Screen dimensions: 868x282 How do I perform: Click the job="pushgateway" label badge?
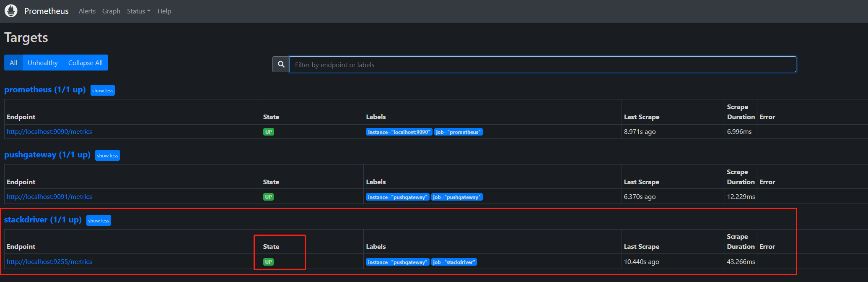(x=457, y=197)
